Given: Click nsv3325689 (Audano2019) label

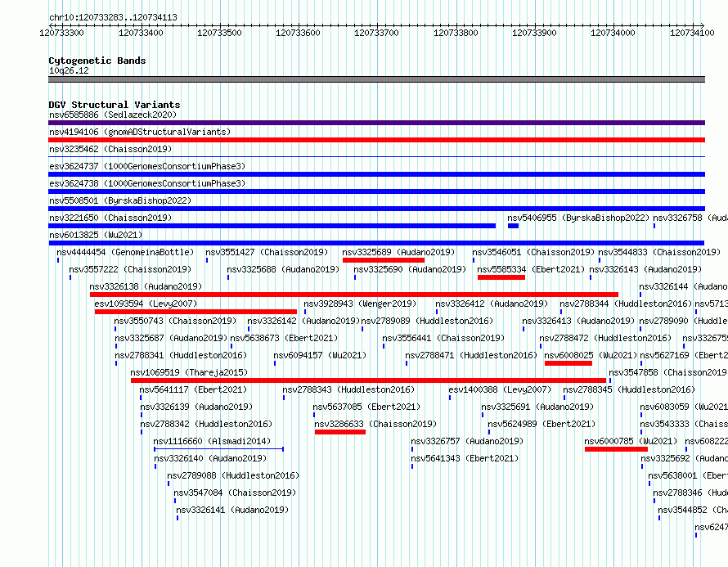Looking at the screenshot, I should pos(398,252).
